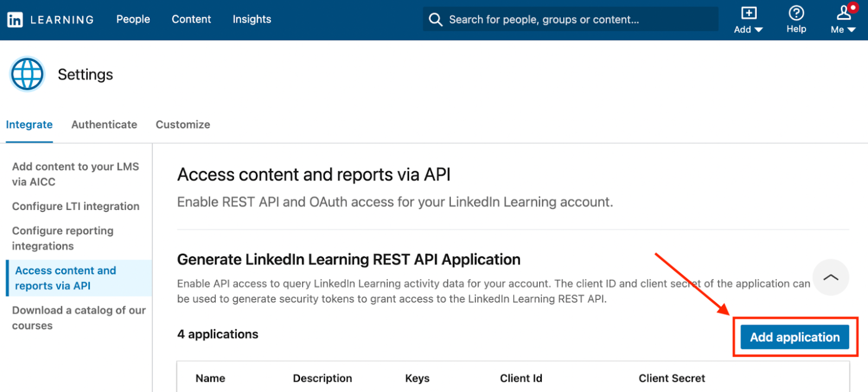Switch to the Integrate tab

(29, 125)
